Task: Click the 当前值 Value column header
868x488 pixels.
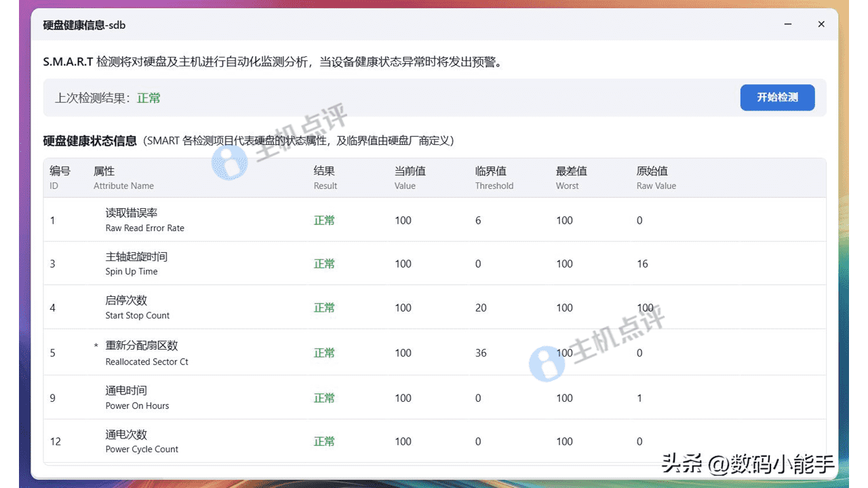Action: coord(410,178)
